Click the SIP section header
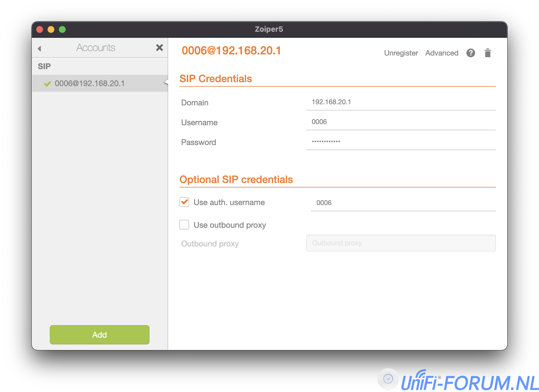The width and height of the screenshot is (539, 392). [x=44, y=66]
